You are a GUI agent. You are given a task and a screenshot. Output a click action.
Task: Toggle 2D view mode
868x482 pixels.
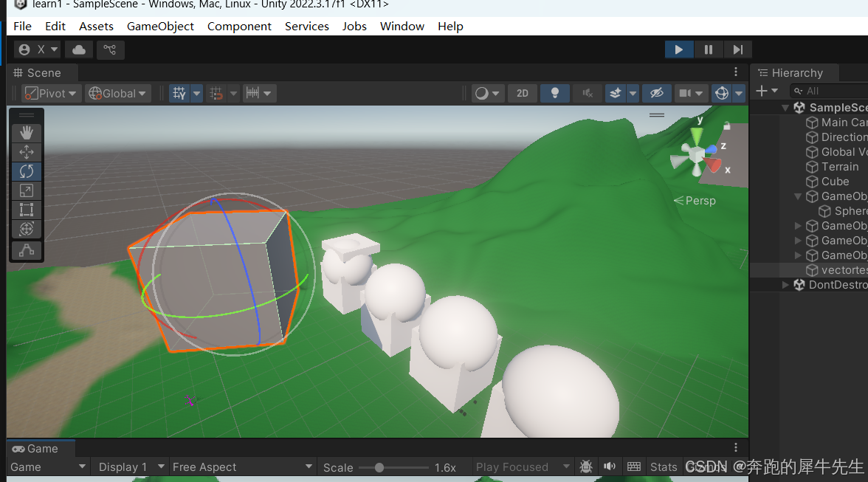(x=523, y=93)
